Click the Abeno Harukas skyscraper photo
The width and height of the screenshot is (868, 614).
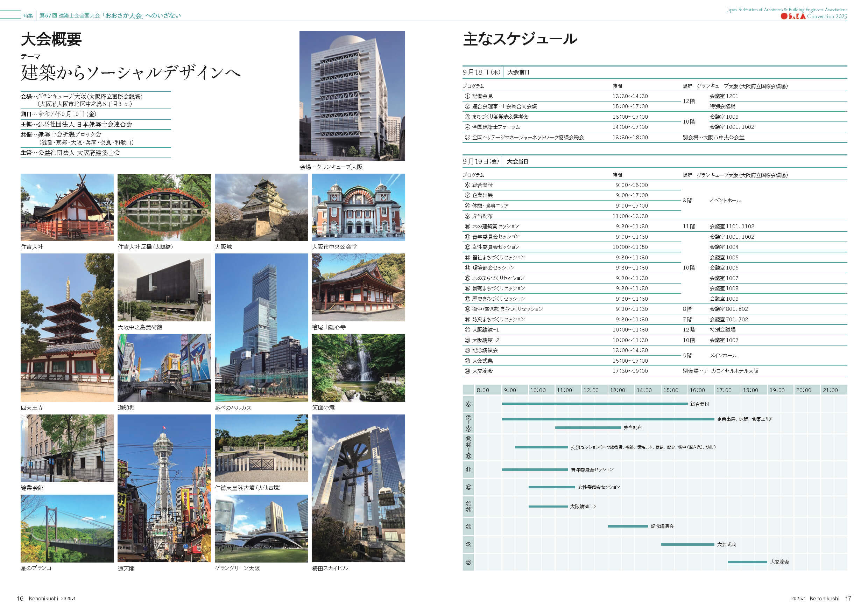point(261,327)
